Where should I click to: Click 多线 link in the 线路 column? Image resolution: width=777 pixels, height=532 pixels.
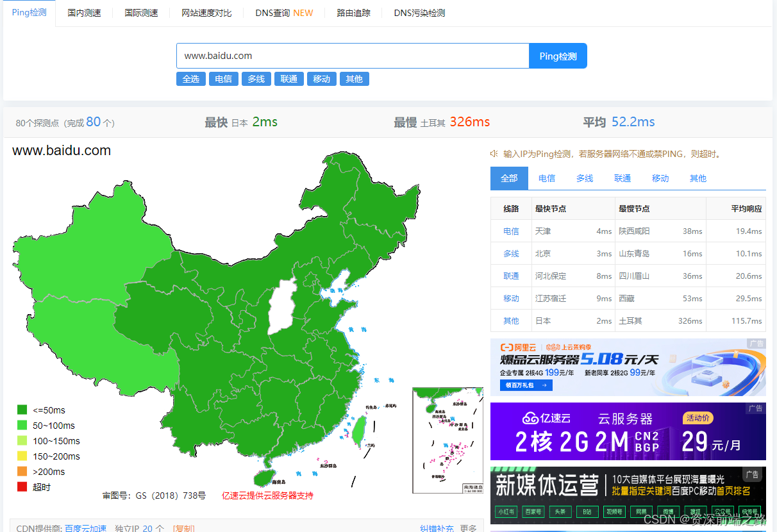[511, 253]
